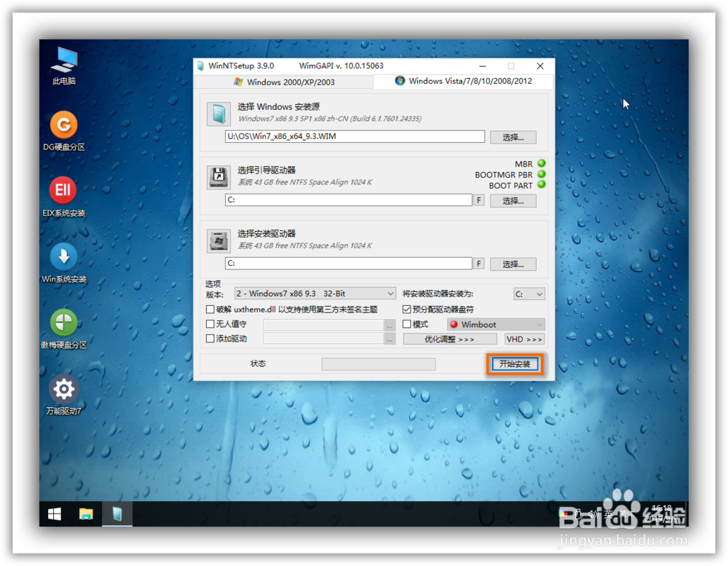Minimize the WinNTSetup window
The height and width of the screenshot is (566, 728).
point(483,66)
